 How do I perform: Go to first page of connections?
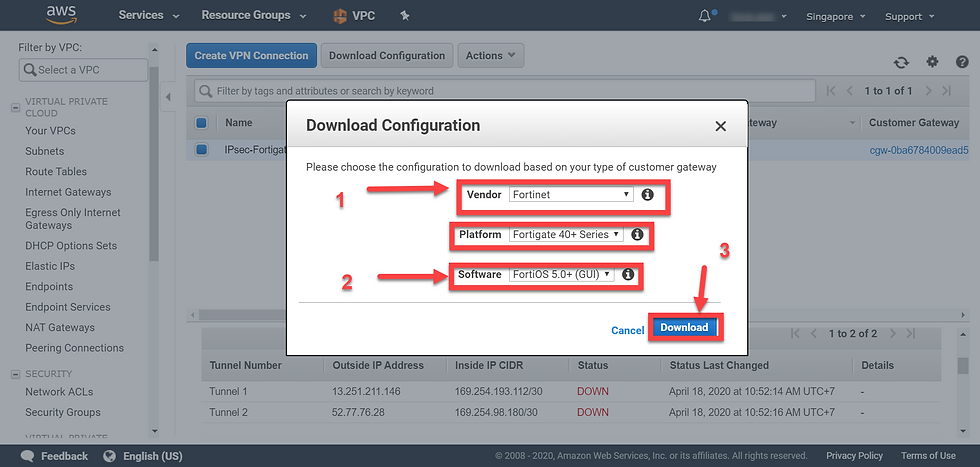point(831,91)
